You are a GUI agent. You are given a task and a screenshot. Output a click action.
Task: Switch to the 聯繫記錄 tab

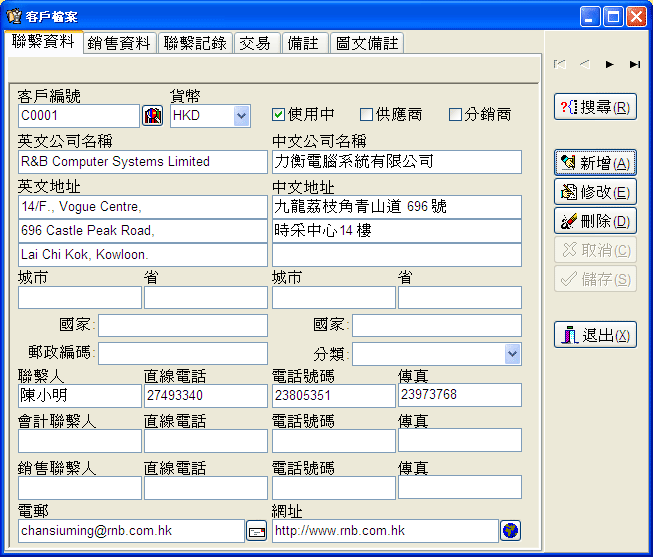point(195,43)
